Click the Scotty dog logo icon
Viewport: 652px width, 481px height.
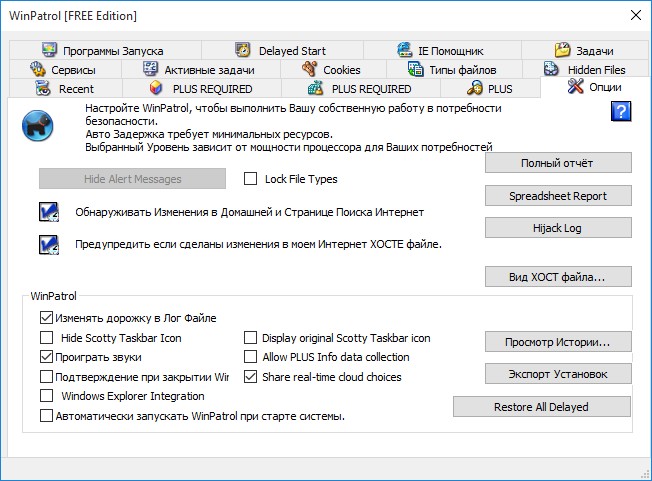37,126
